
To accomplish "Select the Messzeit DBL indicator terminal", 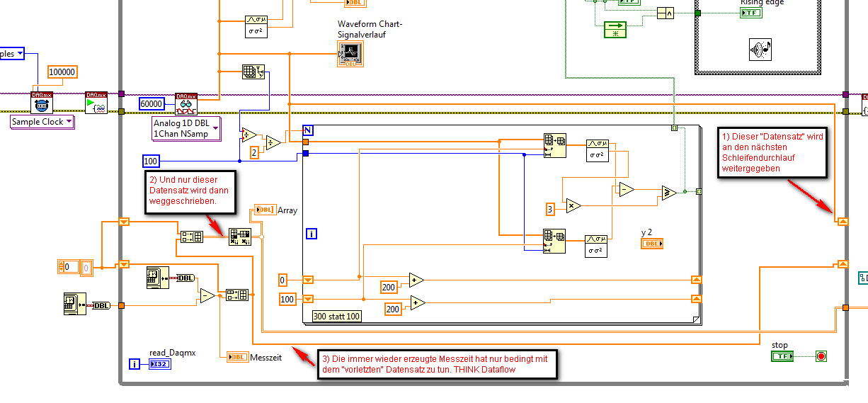I will pos(238,358).
